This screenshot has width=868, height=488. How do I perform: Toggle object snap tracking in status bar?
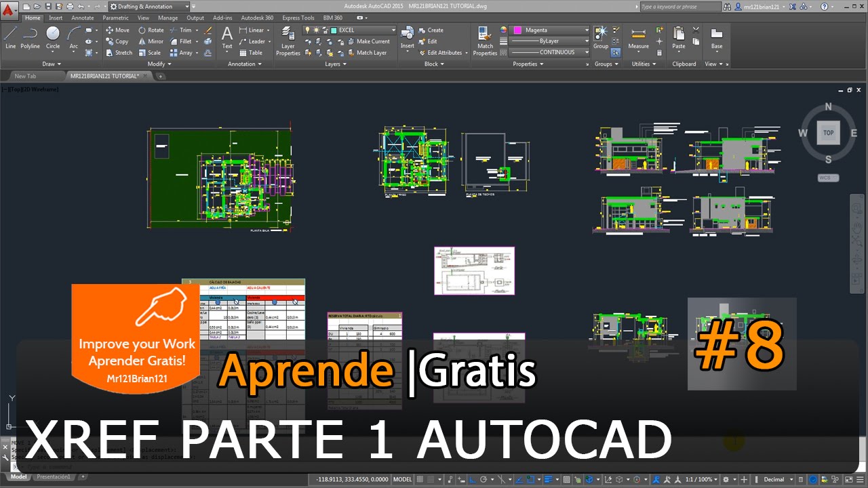[519, 479]
